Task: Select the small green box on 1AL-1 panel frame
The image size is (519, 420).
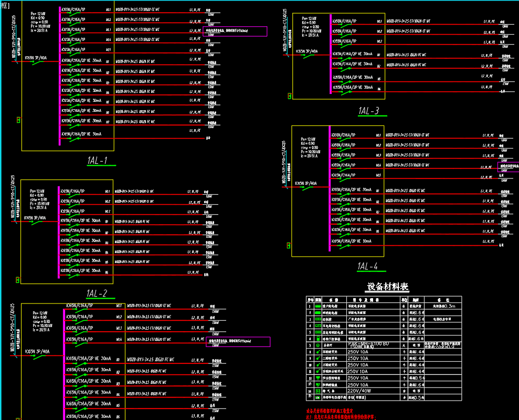Action: pos(18,120)
